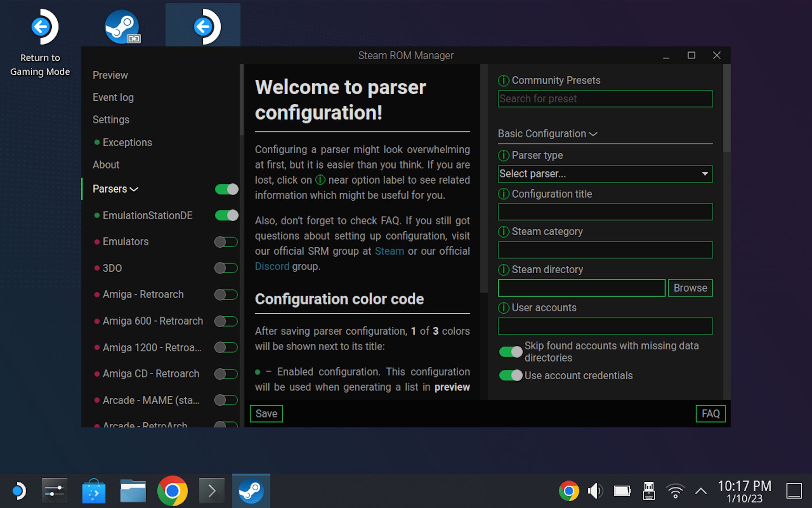
Task: Open the Wi-Fi network tray icon
Action: 675,491
